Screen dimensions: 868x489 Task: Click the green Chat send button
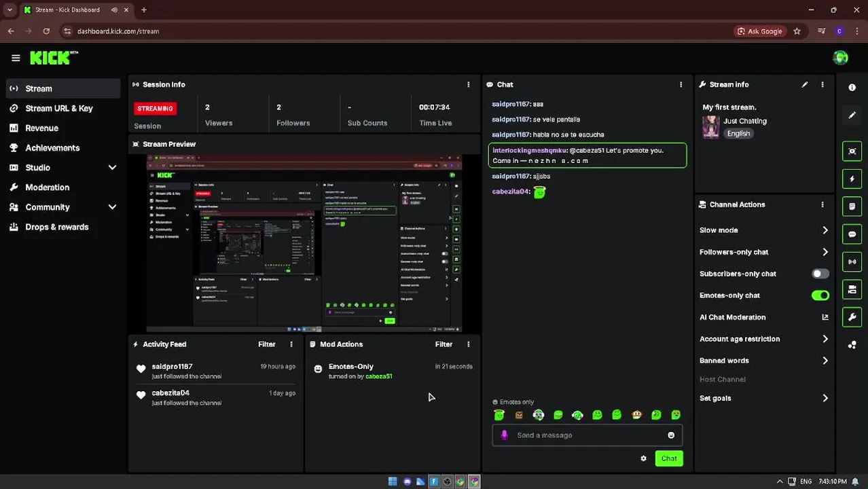[x=669, y=458]
